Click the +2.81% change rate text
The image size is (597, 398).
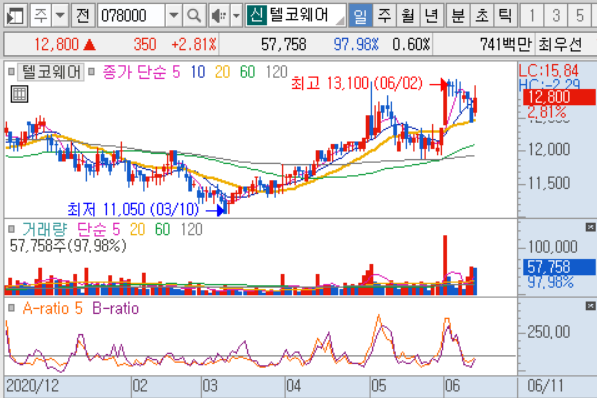pos(194,45)
